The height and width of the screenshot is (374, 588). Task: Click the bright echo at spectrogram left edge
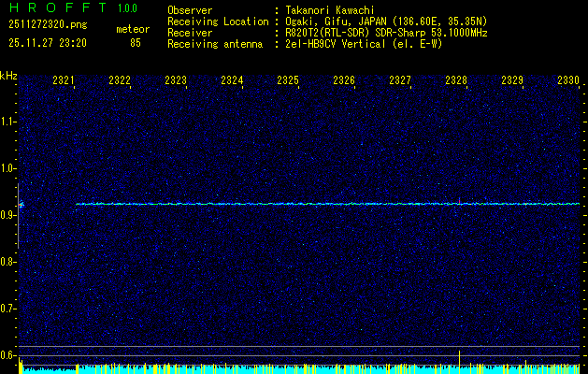(21, 205)
